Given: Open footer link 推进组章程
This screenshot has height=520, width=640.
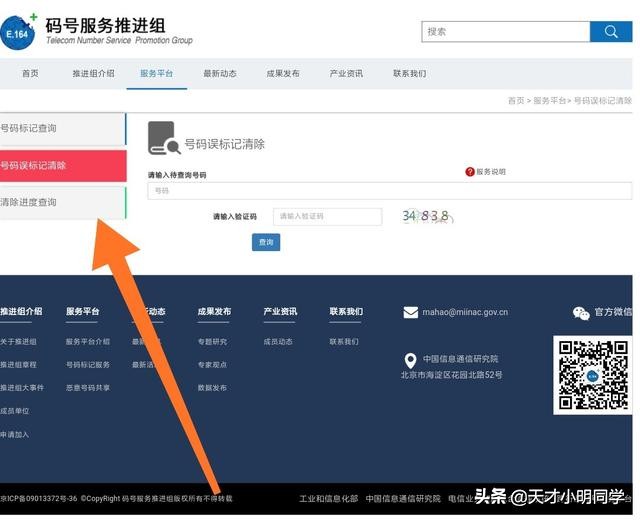Looking at the screenshot, I should 18,364.
